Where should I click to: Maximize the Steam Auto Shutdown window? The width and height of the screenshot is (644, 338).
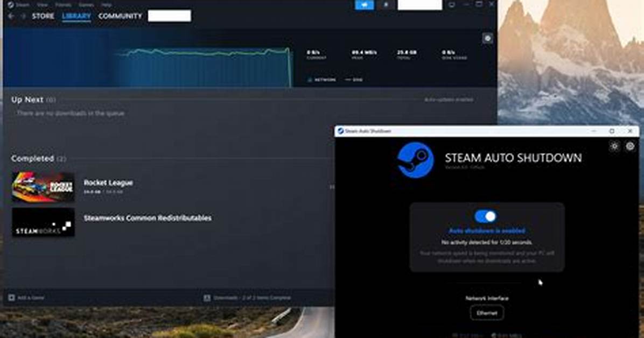612,131
